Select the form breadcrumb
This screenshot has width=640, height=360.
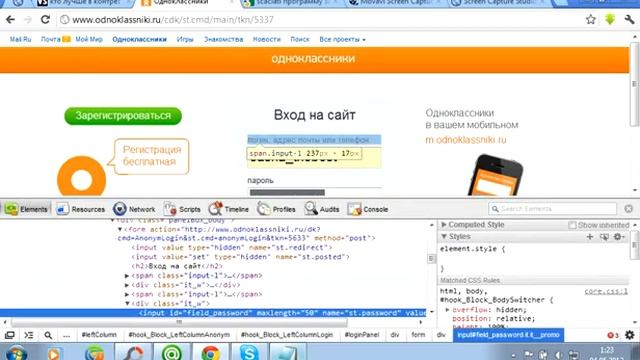(x=418, y=335)
